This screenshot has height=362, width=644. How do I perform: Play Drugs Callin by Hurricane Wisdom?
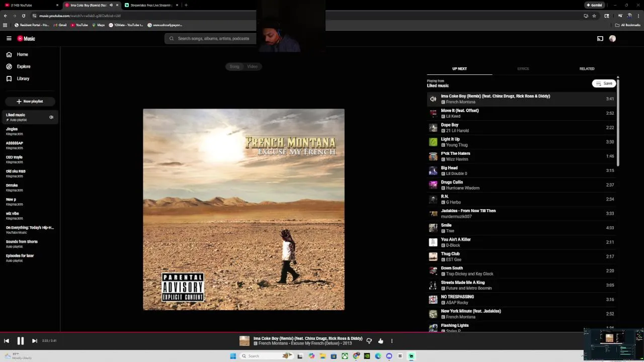coord(522,185)
